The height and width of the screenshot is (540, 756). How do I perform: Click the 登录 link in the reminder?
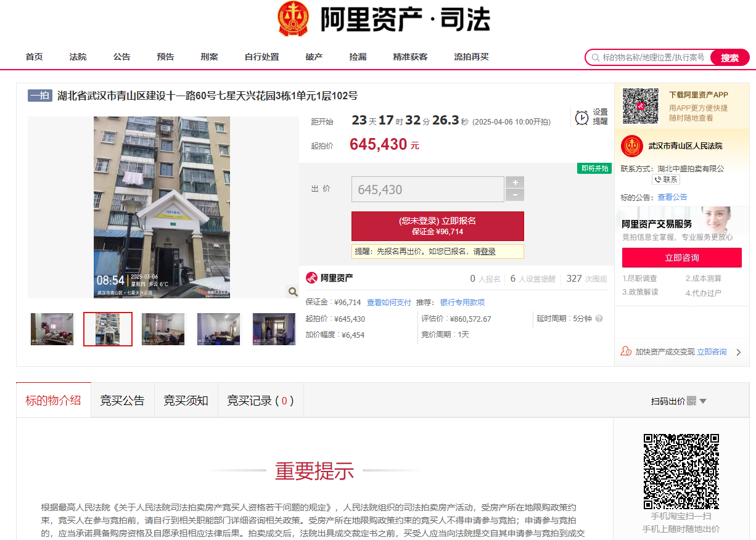click(x=488, y=252)
